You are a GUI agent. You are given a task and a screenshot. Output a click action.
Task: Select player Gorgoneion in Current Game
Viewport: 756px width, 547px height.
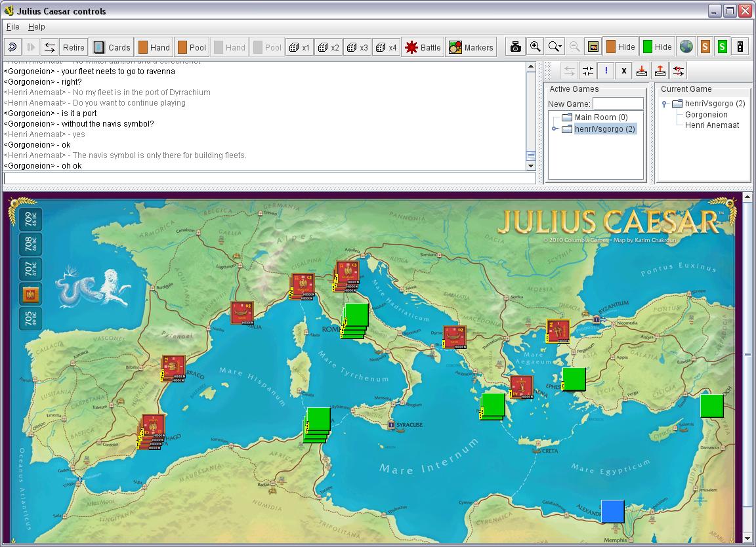click(706, 115)
